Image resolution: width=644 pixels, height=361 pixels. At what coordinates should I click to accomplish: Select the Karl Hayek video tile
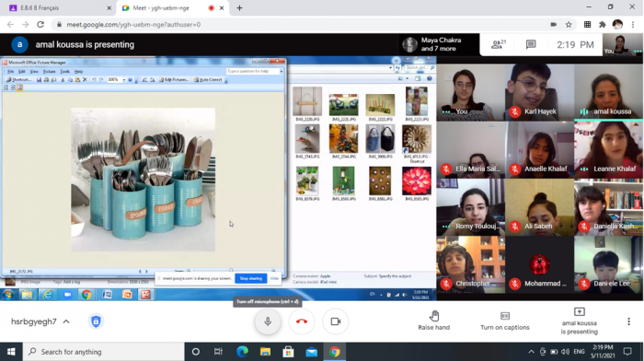click(539, 92)
